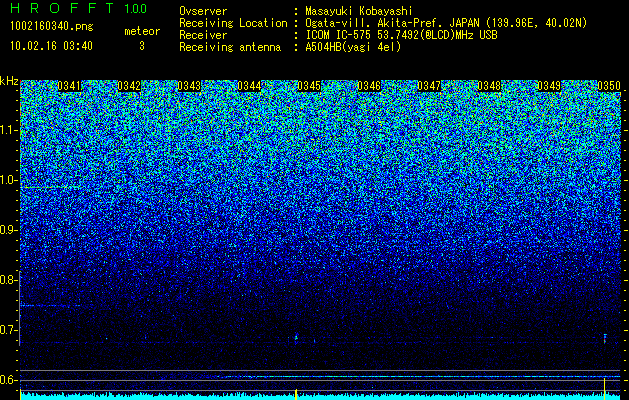The image size is (629, 400).
Task: Click the 0342 time marker label
Action: click(129, 86)
